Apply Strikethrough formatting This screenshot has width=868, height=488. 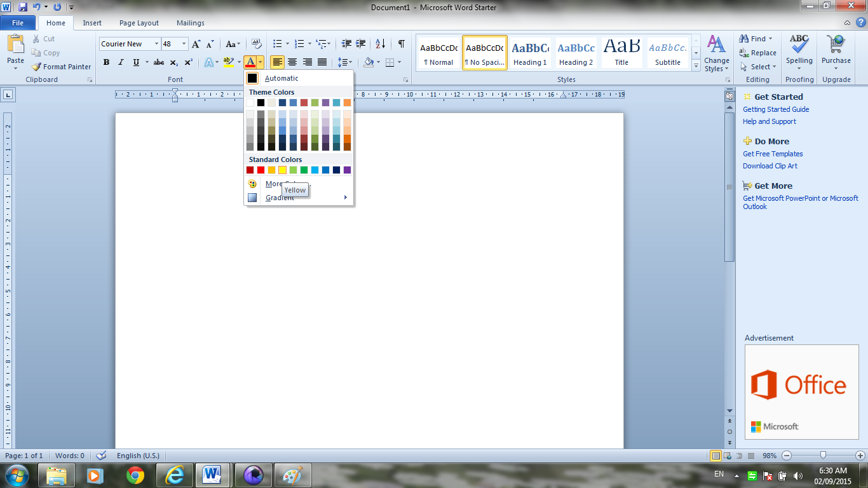point(159,62)
